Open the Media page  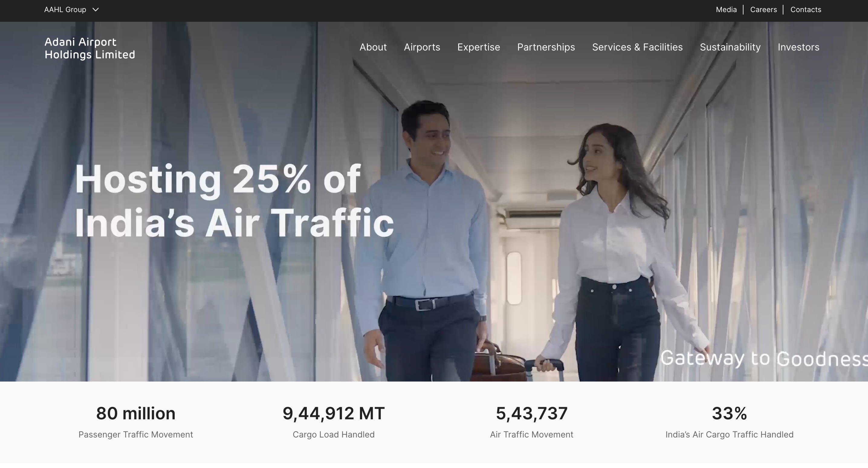pyautogui.click(x=726, y=9)
